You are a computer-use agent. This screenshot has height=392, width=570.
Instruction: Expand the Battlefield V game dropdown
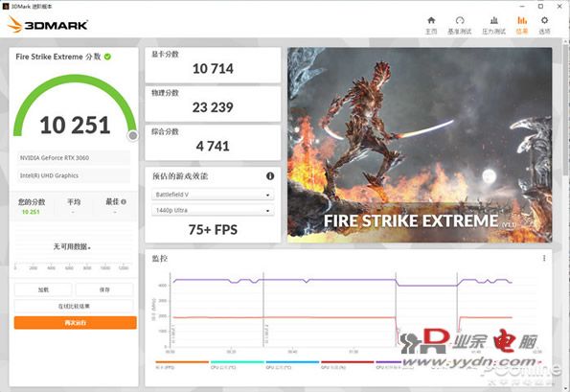pos(213,195)
